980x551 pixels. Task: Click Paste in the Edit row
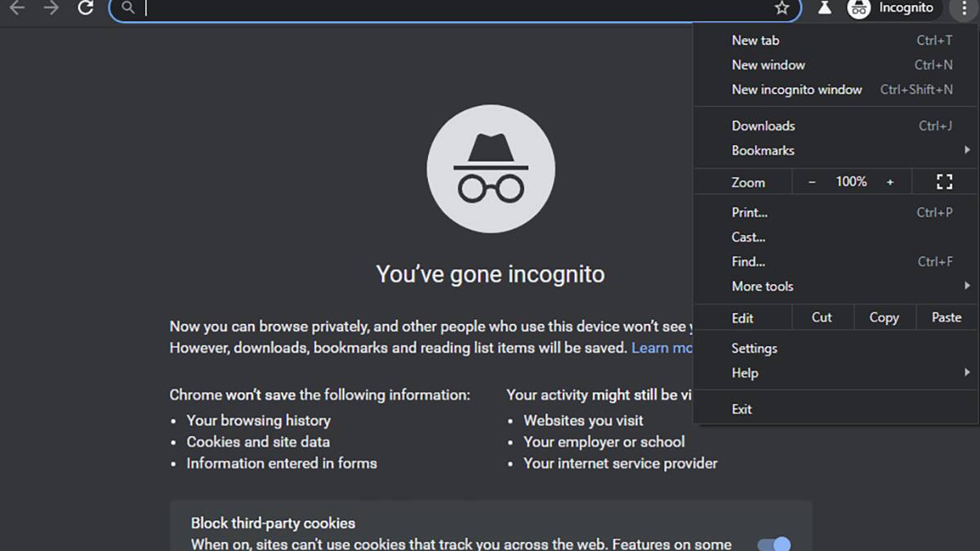coord(947,318)
